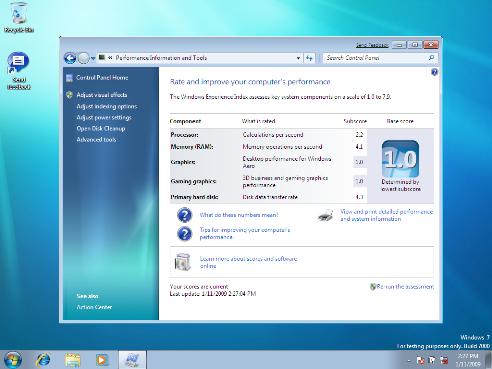Click the 'Determined by lowest subscore' text
The image size is (492, 369).
[401, 185]
